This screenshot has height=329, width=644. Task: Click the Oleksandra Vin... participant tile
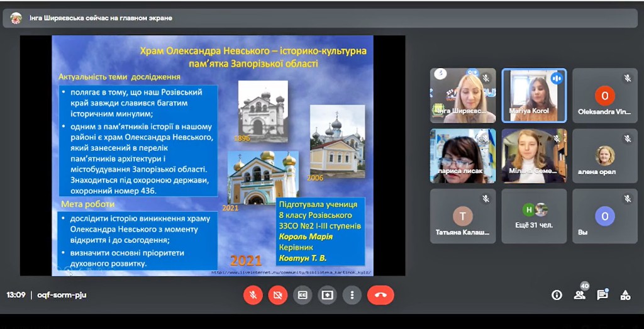604,95
